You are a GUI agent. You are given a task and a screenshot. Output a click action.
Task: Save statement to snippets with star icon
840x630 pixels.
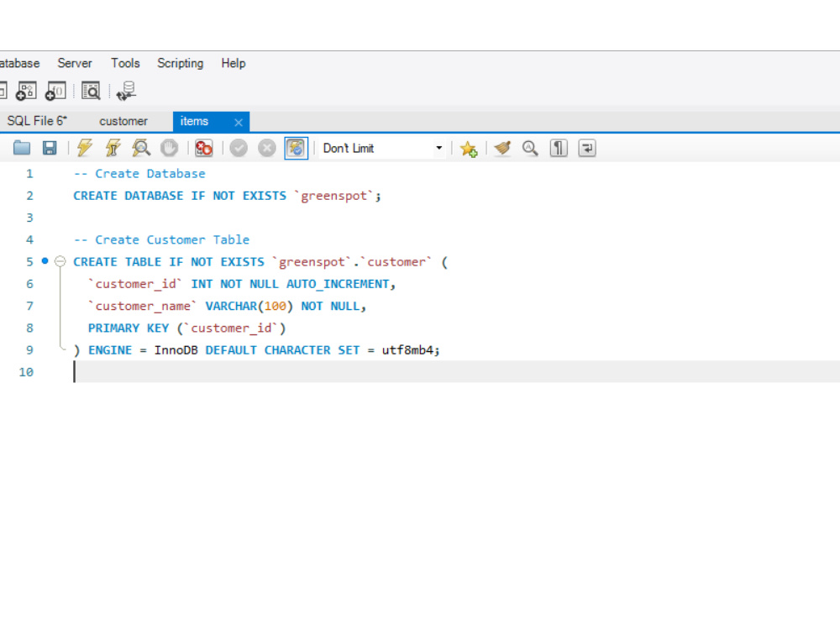pyautogui.click(x=469, y=149)
